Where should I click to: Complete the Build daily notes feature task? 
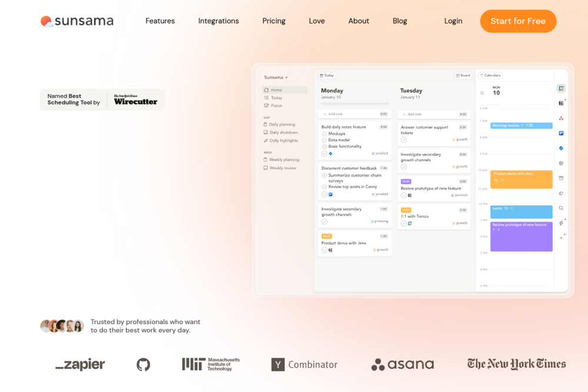pyautogui.click(x=325, y=154)
